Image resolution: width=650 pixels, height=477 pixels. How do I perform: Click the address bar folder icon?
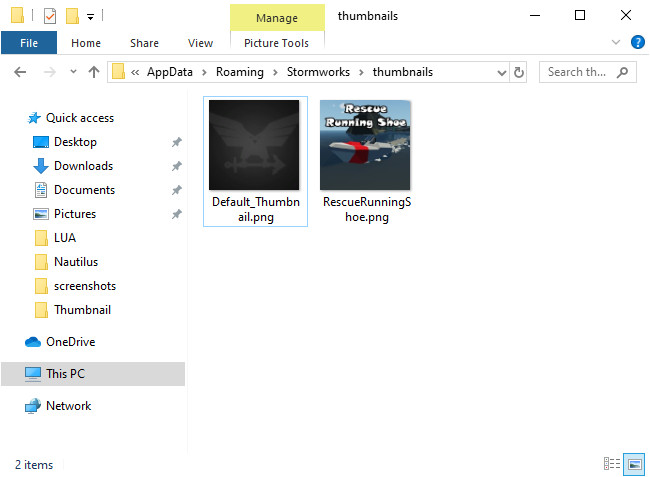[119, 72]
